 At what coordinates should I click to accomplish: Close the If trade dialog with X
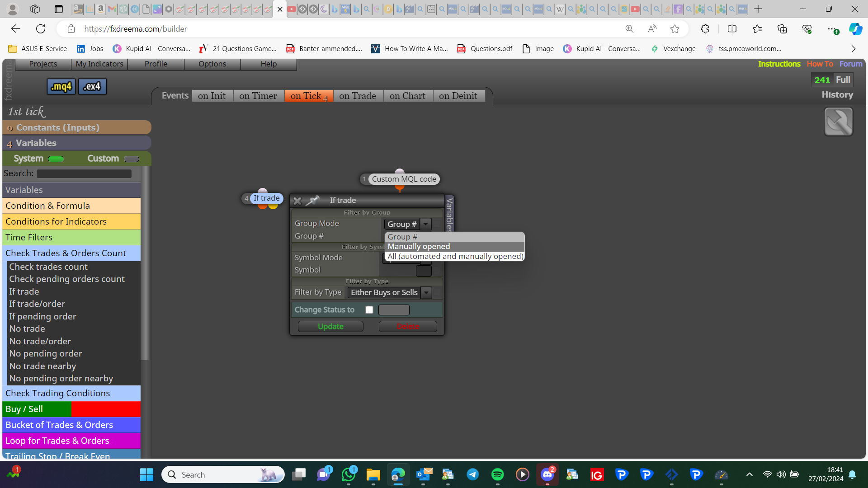pos(297,201)
